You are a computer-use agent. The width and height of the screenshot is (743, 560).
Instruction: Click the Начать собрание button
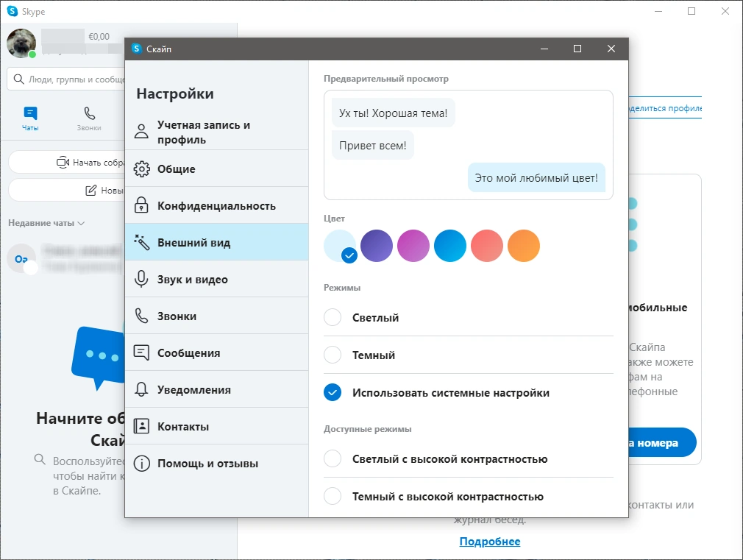click(x=67, y=162)
